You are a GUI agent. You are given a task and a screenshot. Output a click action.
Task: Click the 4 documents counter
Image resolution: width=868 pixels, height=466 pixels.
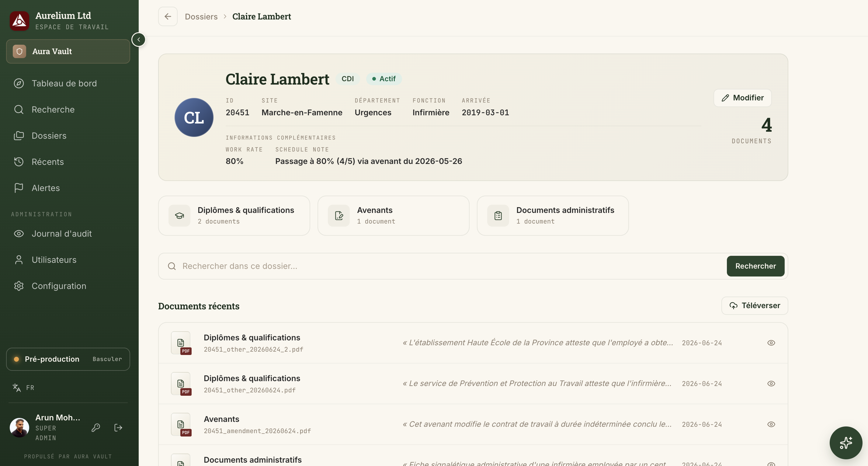pyautogui.click(x=766, y=125)
